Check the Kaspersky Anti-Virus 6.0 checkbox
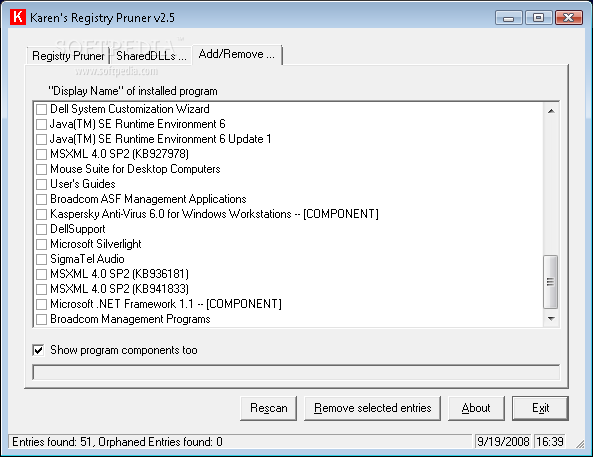Image resolution: width=593 pixels, height=457 pixels. [41, 214]
